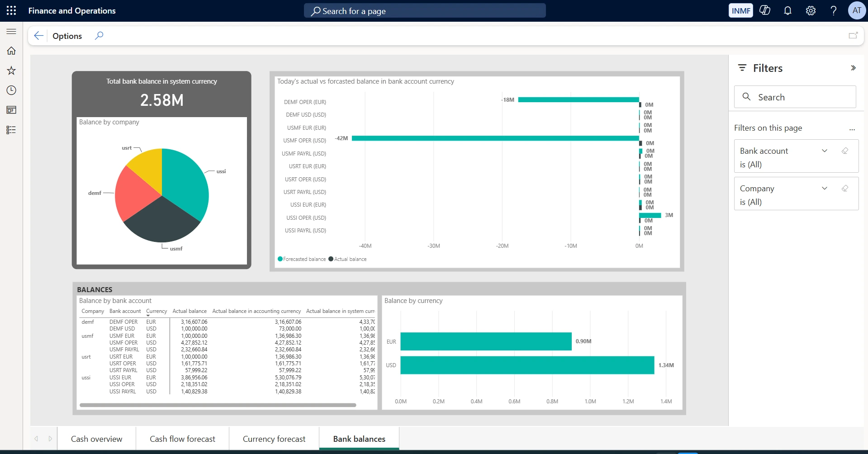Click the horizontal scrollbar in balances table

click(x=218, y=405)
